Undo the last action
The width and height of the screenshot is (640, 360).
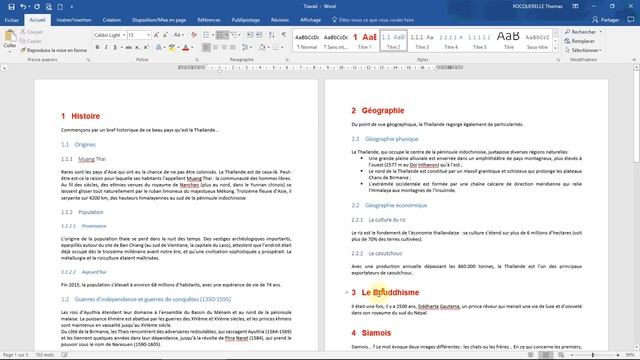[x=23, y=7]
